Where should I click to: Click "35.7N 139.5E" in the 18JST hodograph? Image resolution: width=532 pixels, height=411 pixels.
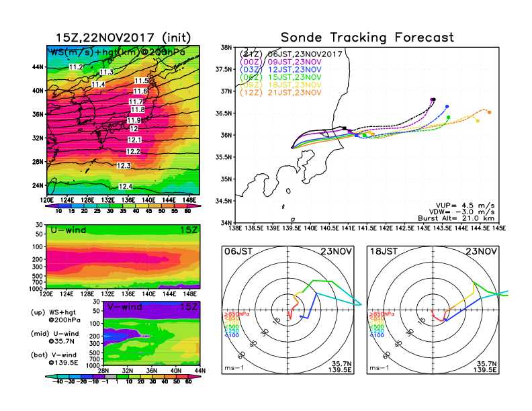[485, 367]
